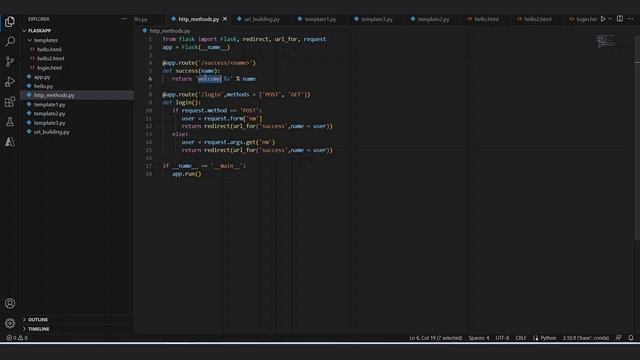The width and height of the screenshot is (640, 360).
Task: Open template2.py in the Explorer
Action: (x=49, y=113)
